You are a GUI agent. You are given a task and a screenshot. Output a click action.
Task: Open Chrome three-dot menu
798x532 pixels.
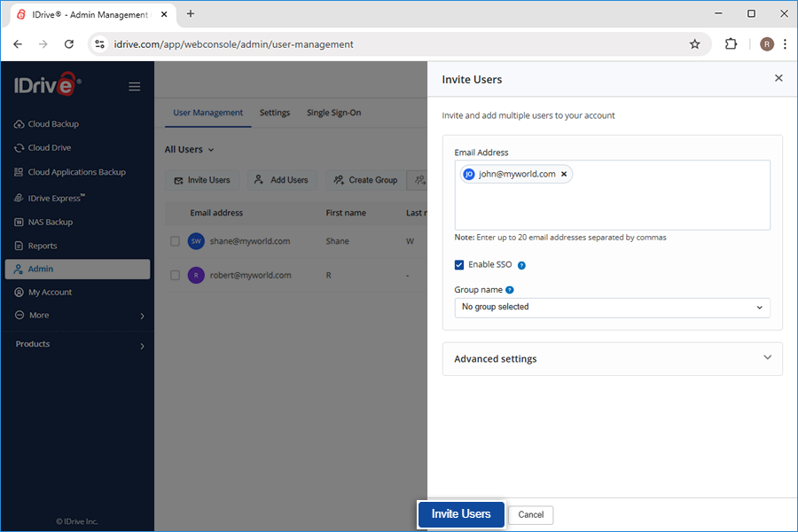[785, 44]
